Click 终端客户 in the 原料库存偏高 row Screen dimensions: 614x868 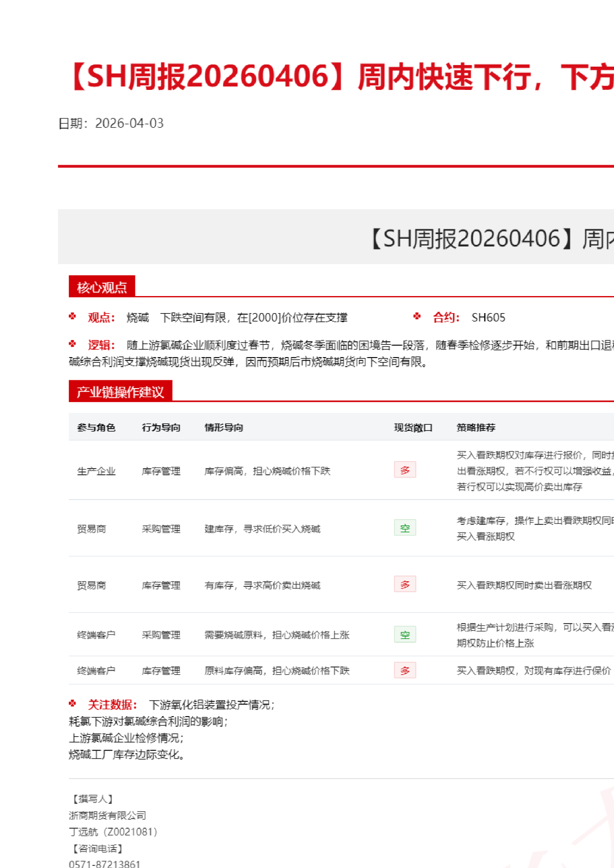(x=96, y=671)
